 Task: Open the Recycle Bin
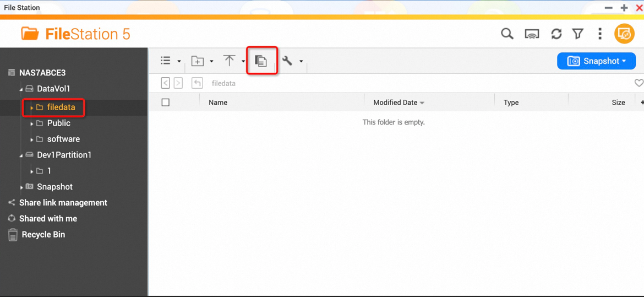click(43, 235)
